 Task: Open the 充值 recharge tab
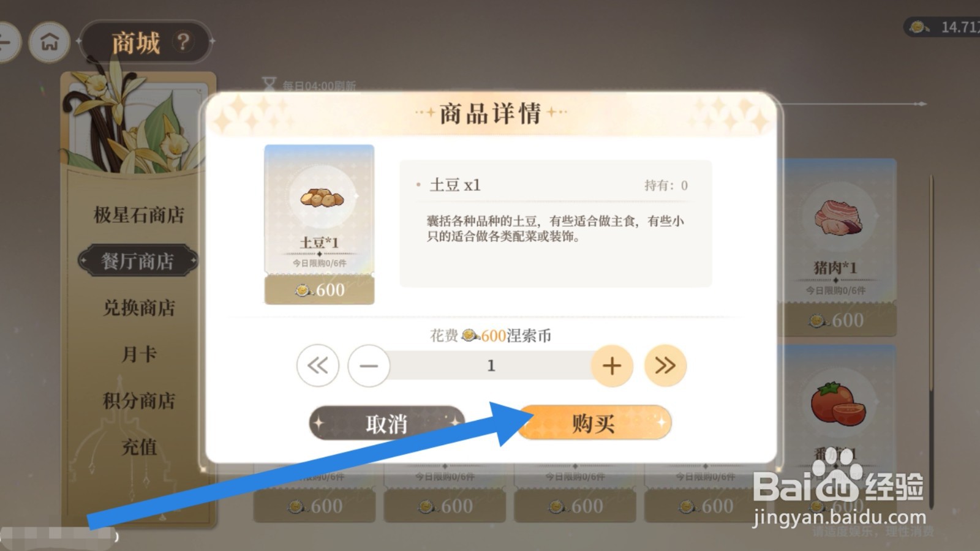(139, 447)
